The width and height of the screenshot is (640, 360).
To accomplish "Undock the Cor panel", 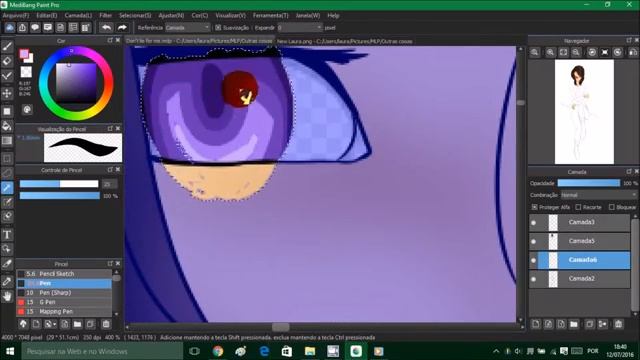I will (110, 40).
